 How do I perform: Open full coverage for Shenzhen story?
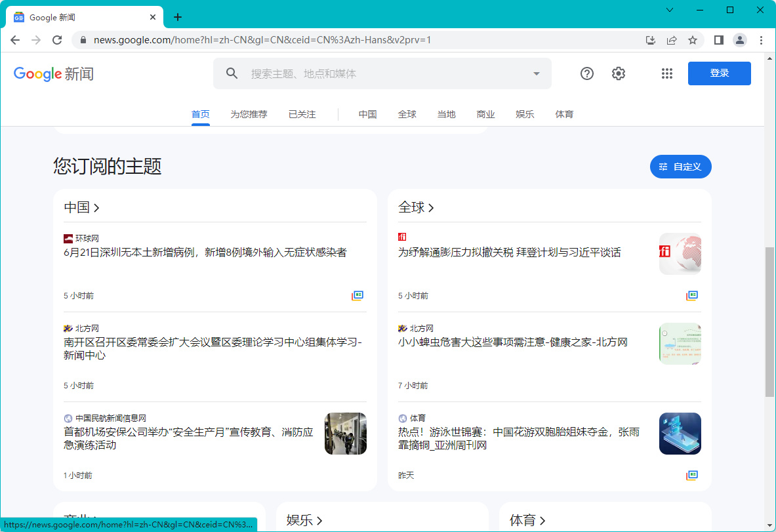[x=357, y=296]
